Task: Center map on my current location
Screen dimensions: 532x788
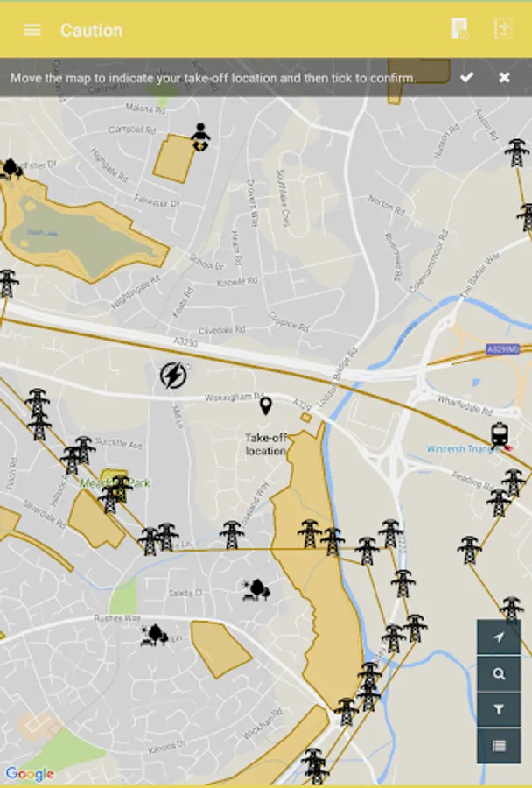Action: pyautogui.click(x=499, y=637)
